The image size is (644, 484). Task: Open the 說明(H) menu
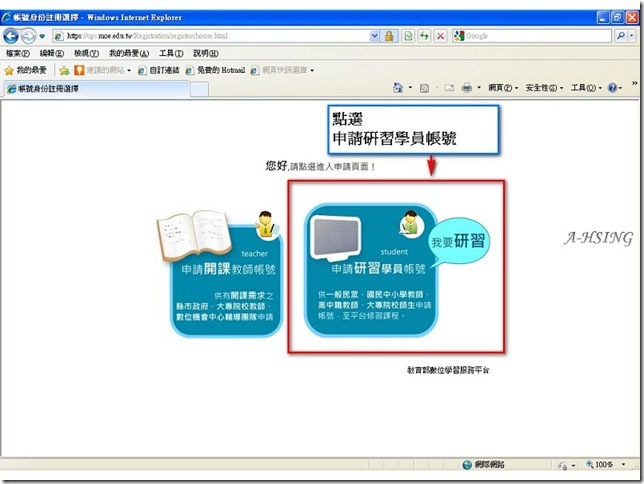(x=206, y=53)
